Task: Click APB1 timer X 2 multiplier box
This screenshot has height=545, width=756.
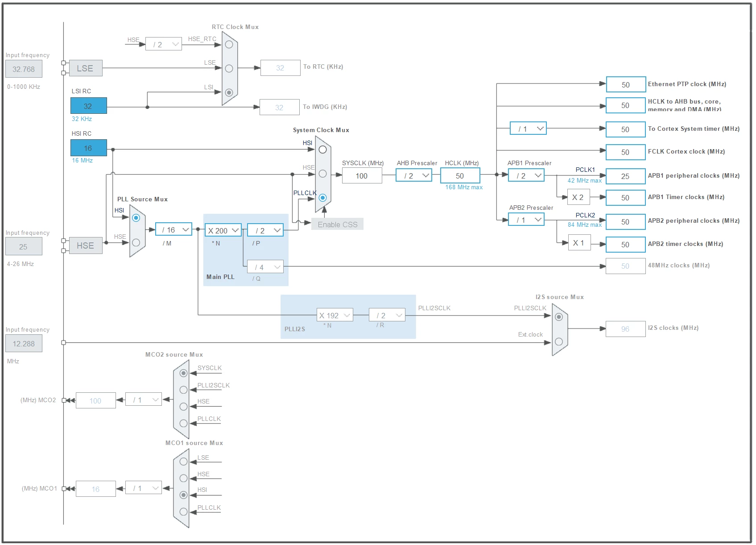Action: click(x=578, y=197)
